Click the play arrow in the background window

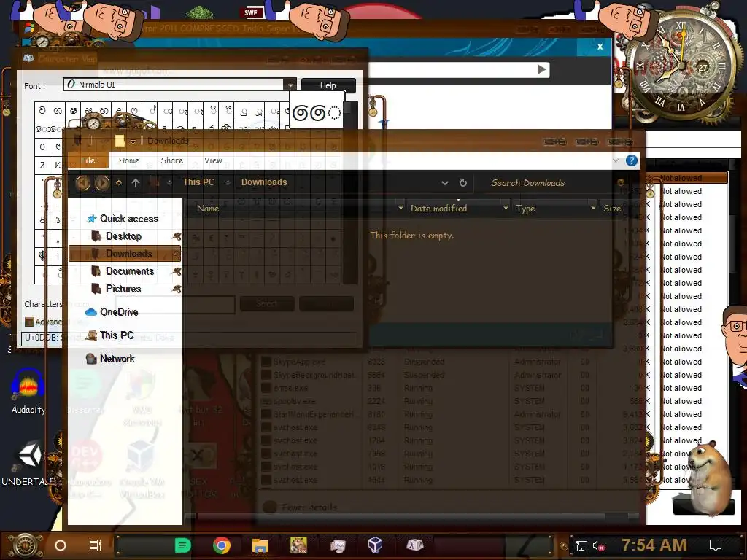(x=542, y=69)
